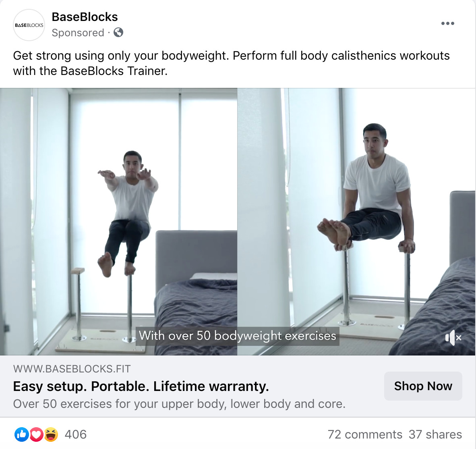View the 72 comments
This screenshot has height=449, width=476.
(x=365, y=434)
